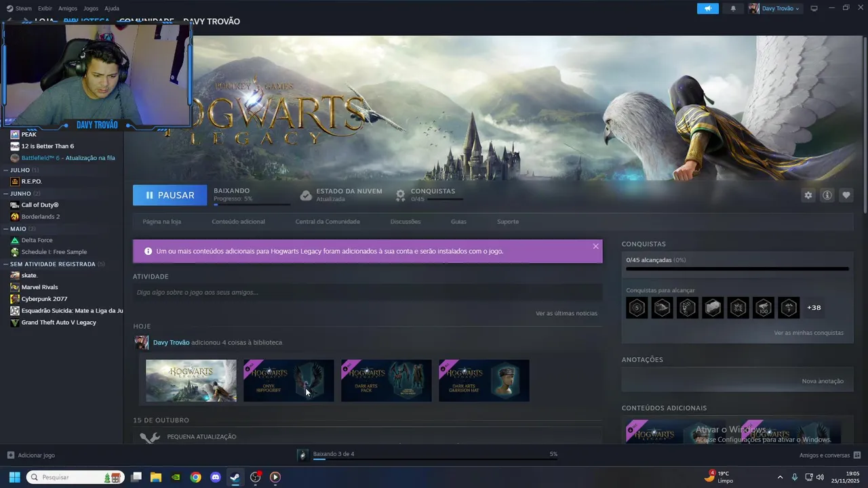
Task: Open the Suporte tab
Action: [x=507, y=222]
